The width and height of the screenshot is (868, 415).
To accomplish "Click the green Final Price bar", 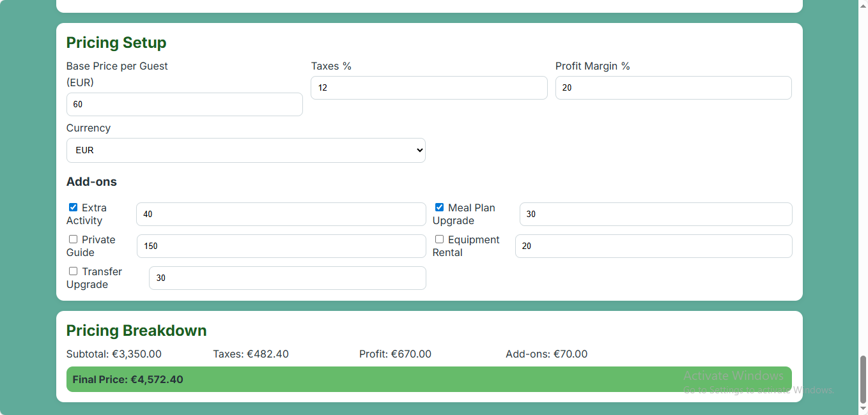I will [428, 379].
